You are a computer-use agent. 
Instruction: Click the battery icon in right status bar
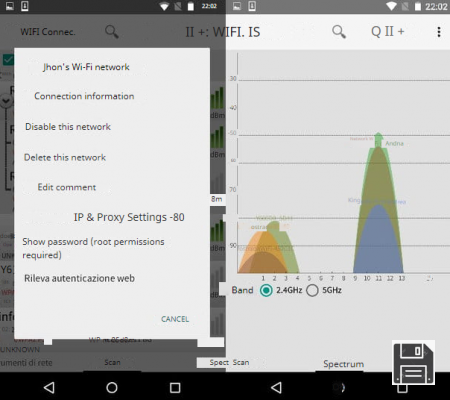click(418, 6)
